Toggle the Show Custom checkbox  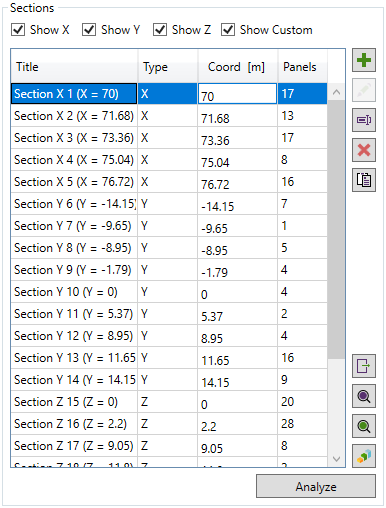228,30
